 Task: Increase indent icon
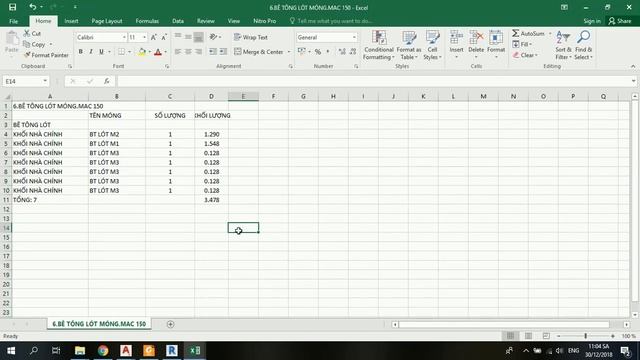point(223,52)
